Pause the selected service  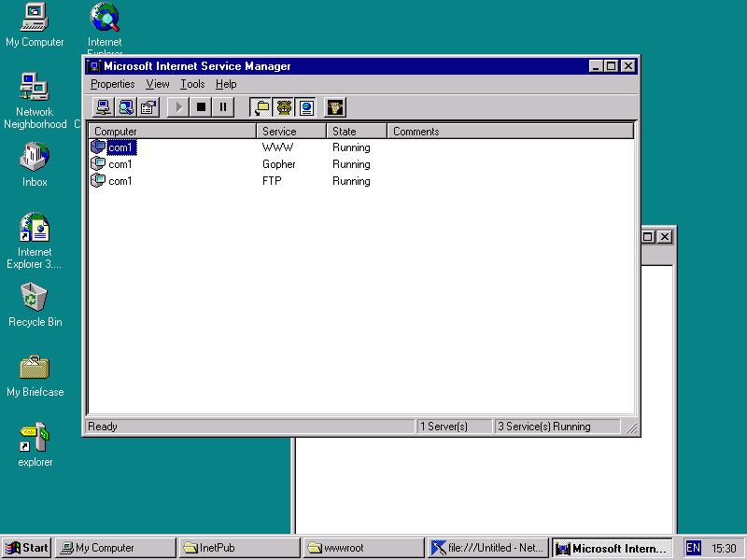pyautogui.click(x=223, y=107)
